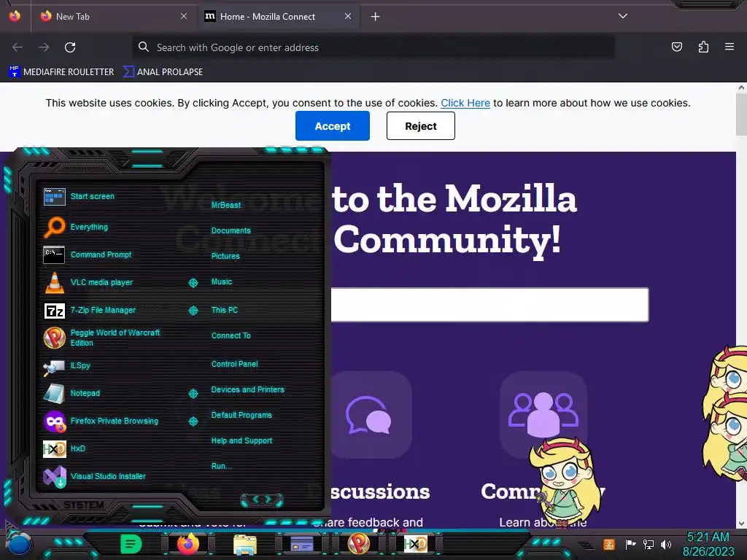Click the Firefox address bar
This screenshot has height=560, width=747.
(373, 47)
